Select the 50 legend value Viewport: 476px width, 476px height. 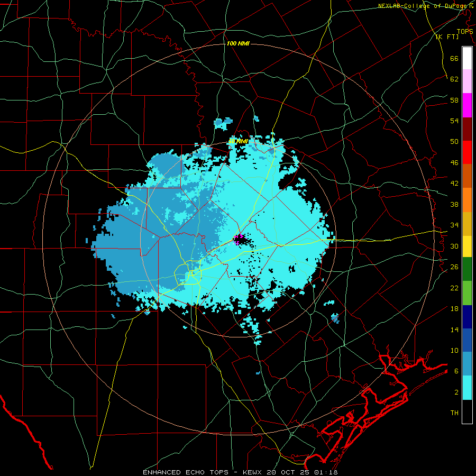454,142
